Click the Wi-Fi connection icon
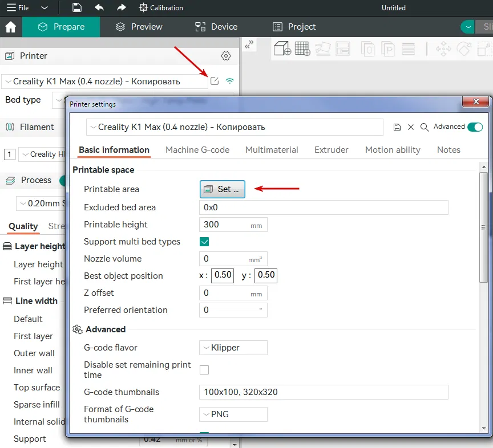 [x=230, y=81]
